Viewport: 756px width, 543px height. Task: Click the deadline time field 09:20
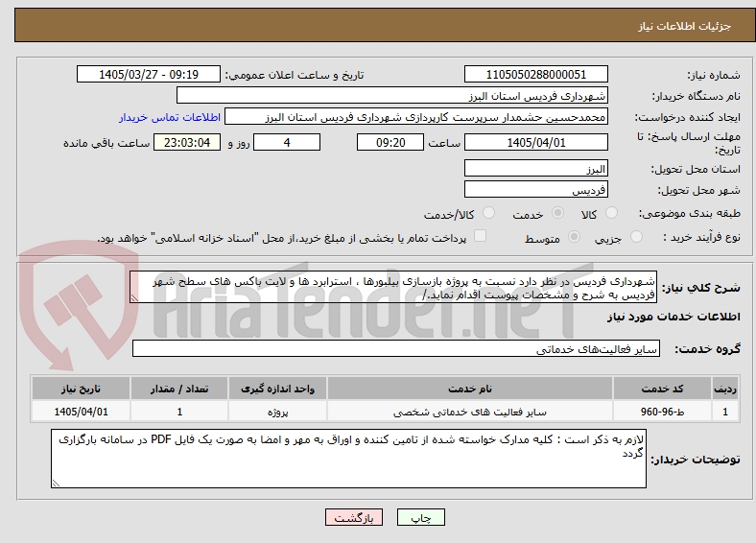coord(390,142)
